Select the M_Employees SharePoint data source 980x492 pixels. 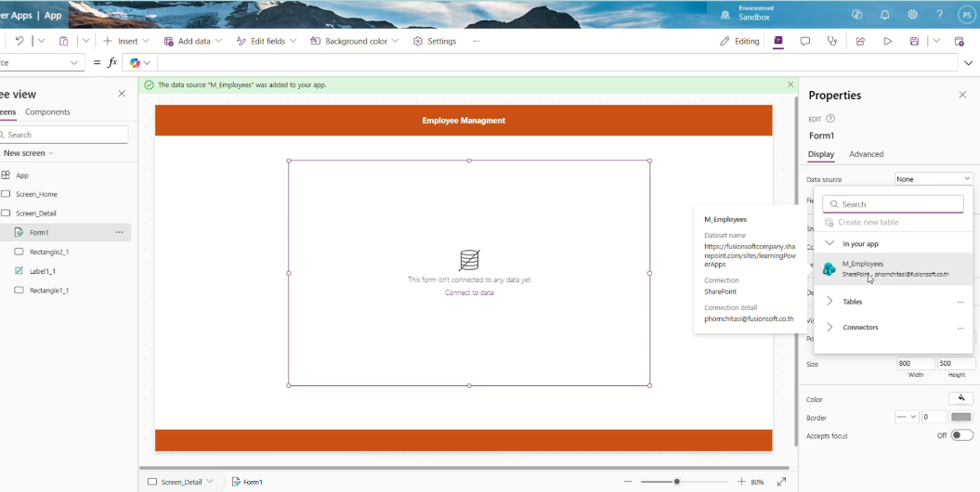pyautogui.click(x=893, y=268)
